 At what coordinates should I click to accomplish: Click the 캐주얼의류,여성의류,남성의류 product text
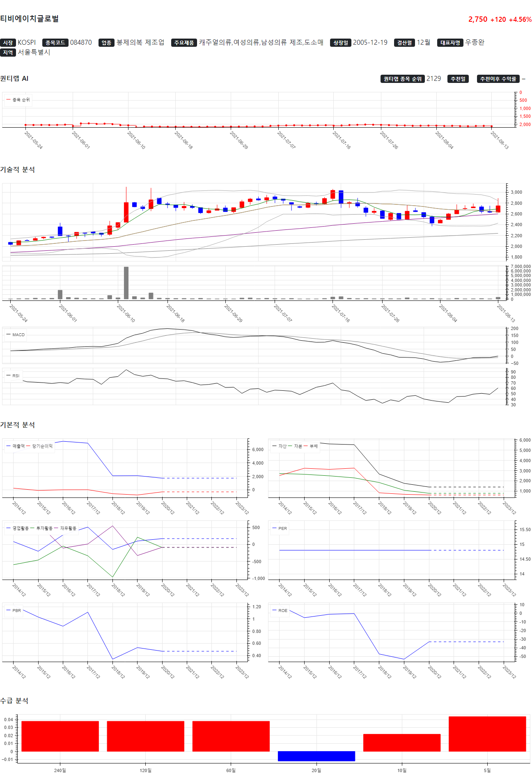pos(243,43)
